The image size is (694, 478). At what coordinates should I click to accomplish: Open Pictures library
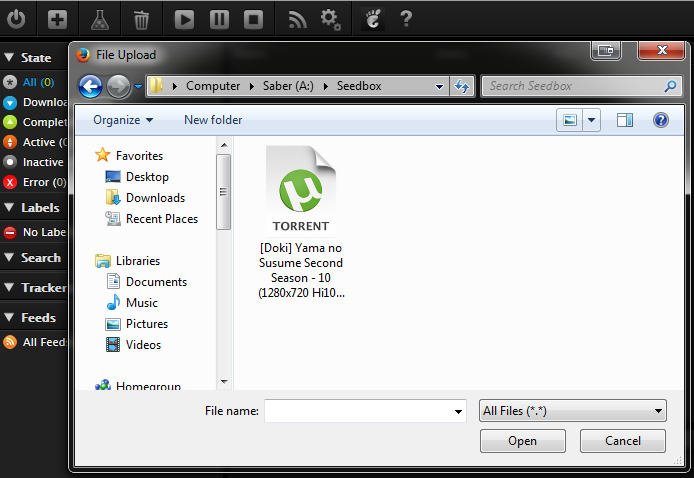pos(137,324)
